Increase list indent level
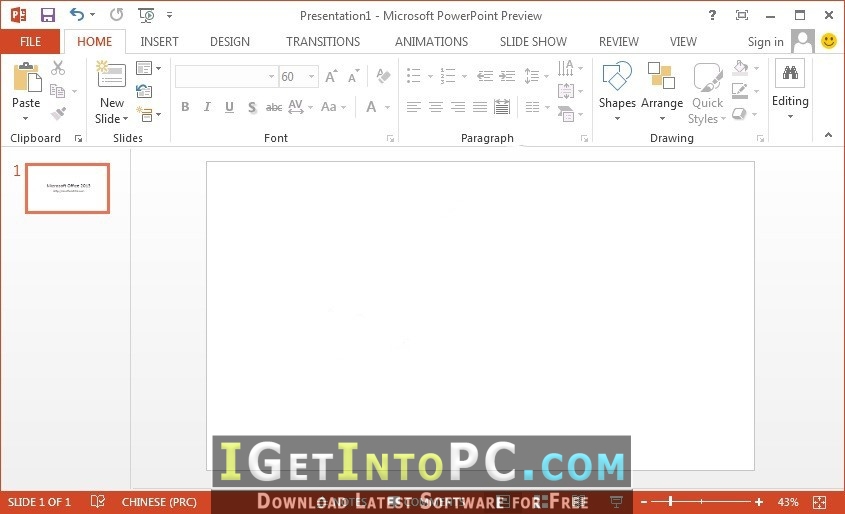This screenshot has width=845, height=514. point(507,76)
